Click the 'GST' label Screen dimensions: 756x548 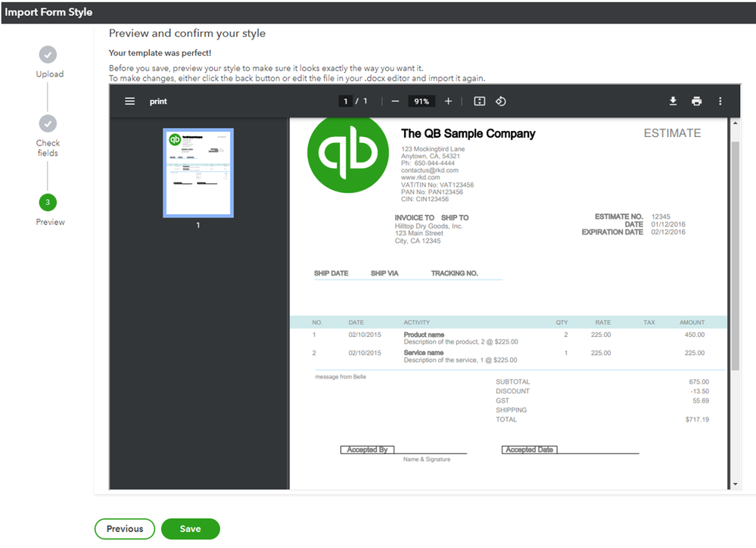click(x=502, y=400)
